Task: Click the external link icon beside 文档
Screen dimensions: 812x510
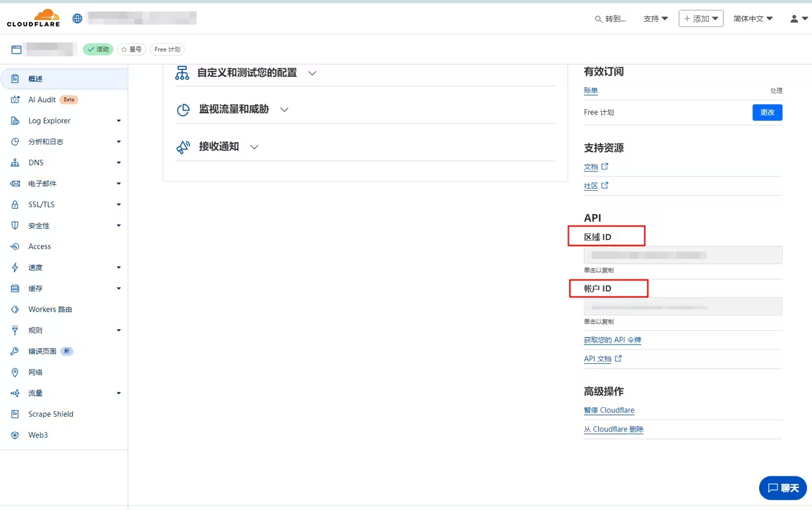Action: pos(605,166)
